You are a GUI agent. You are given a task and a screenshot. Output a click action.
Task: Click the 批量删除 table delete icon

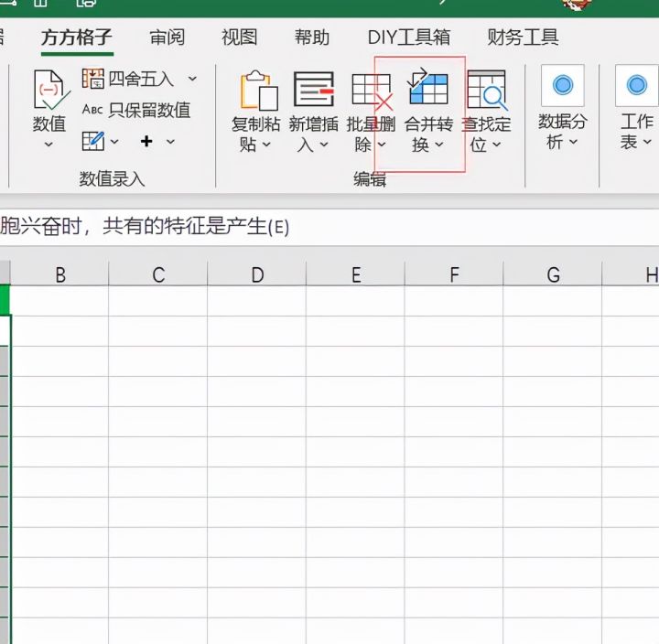[372, 91]
